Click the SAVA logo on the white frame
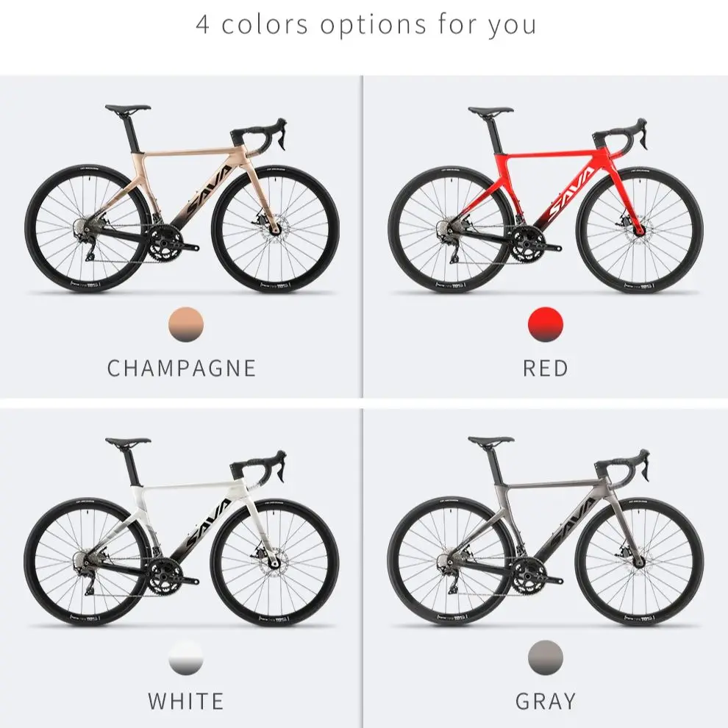The image size is (728, 728). (209, 524)
